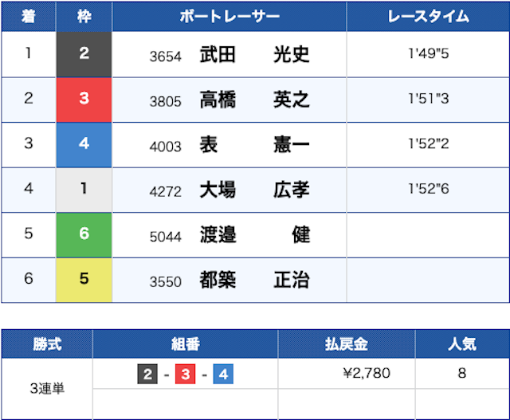Viewport: 510px width, 420px height.
Task: Click the small blue 4 in the 組番 combination
Action: [223, 373]
